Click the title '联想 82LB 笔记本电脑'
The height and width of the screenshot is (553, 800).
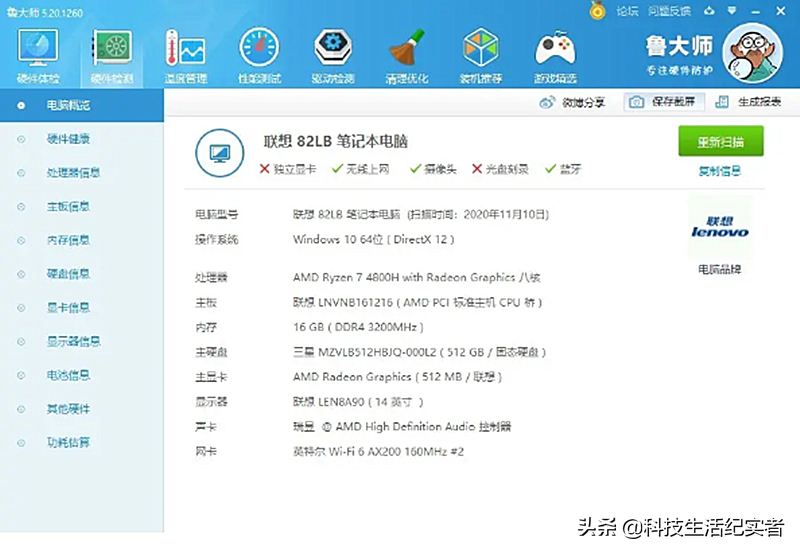[335, 141]
